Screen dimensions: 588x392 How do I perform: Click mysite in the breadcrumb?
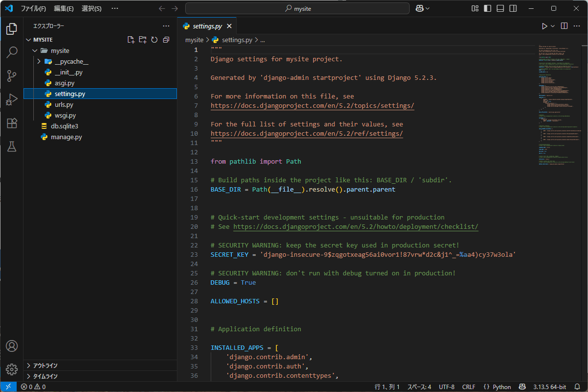[194, 40]
